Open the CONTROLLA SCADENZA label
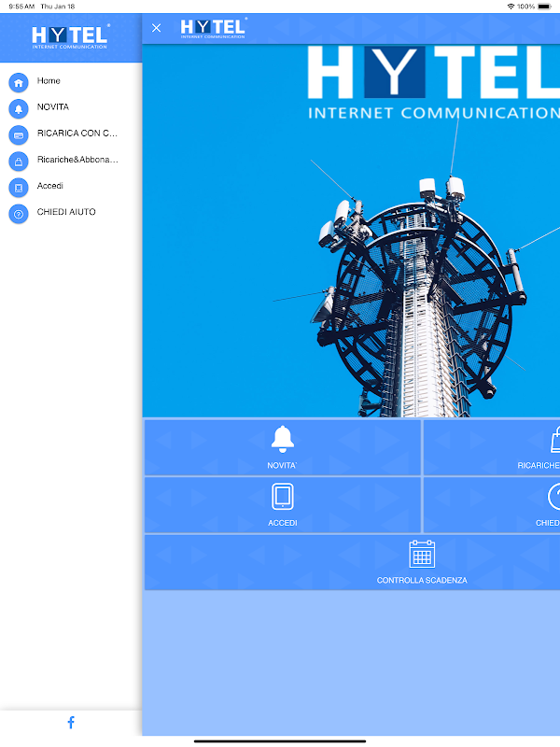560x747 pixels. pyautogui.click(x=422, y=580)
